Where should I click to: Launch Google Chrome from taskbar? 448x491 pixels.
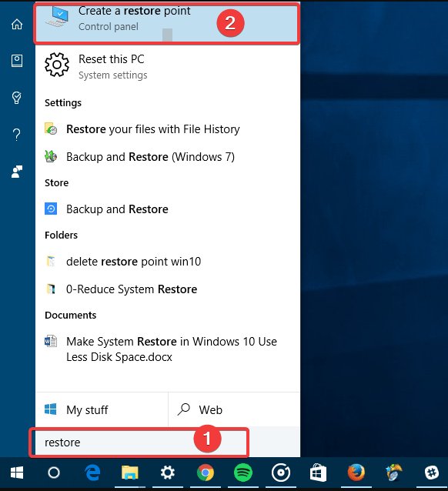pos(206,473)
